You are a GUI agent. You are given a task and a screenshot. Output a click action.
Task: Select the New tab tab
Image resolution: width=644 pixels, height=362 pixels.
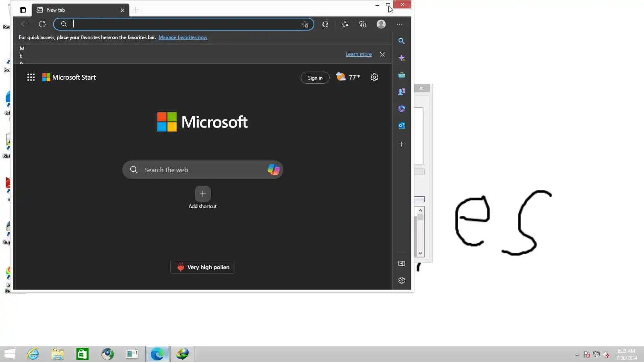pyautogui.click(x=80, y=10)
